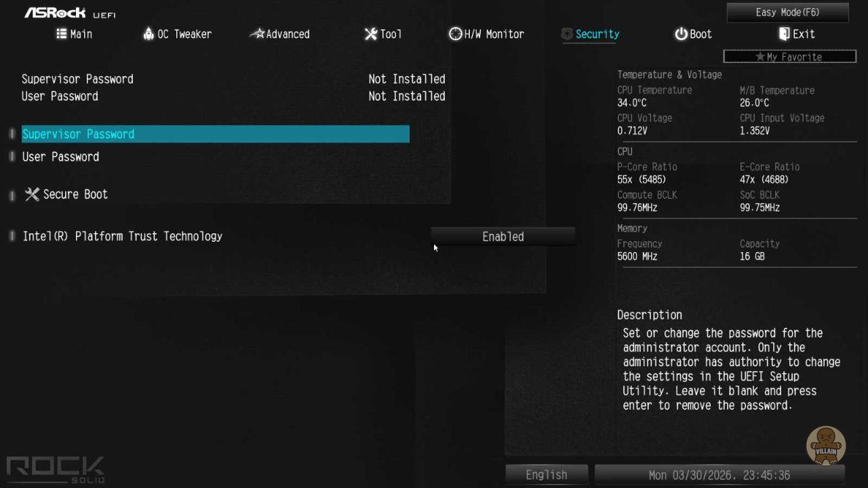The image size is (868, 488).
Task: Open the Secure Boot submenu
Action: tap(75, 195)
